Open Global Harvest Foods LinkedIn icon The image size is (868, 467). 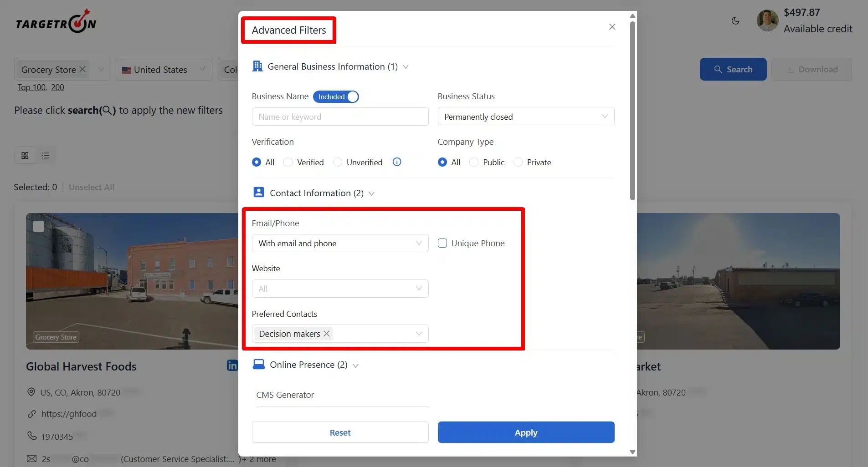coord(232,365)
